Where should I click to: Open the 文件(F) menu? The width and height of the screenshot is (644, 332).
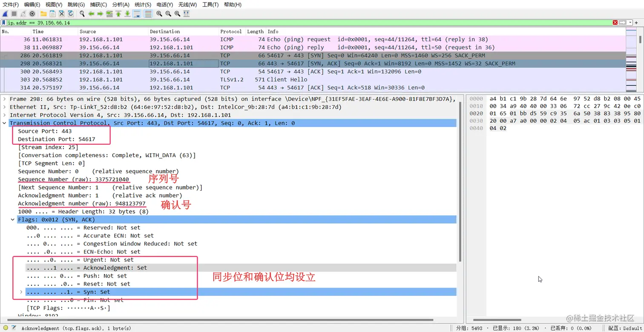pyautogui.click(x=11, y=5)
